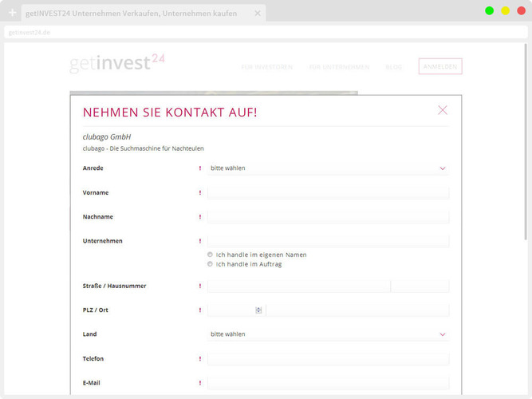Expand the Anrede dropdown
The width and height of the screenshot is (532, 399).
[328, 168]
